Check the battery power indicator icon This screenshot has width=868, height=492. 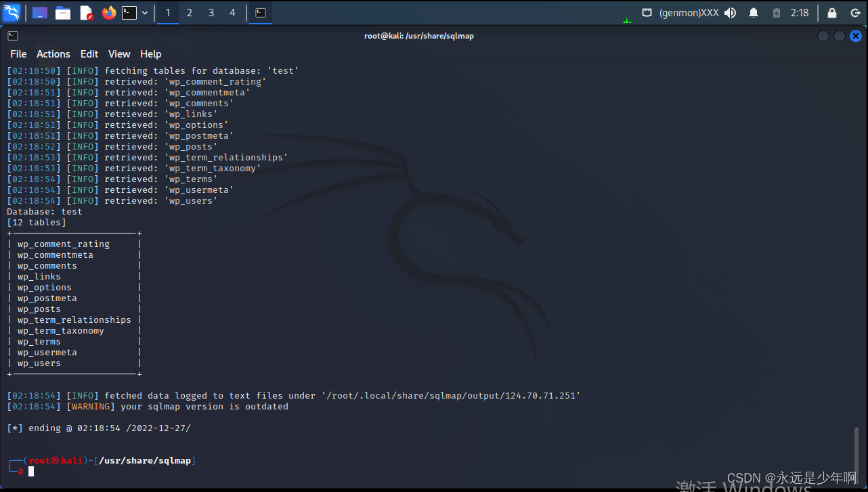pyautogui.click(x=777, y=12)
